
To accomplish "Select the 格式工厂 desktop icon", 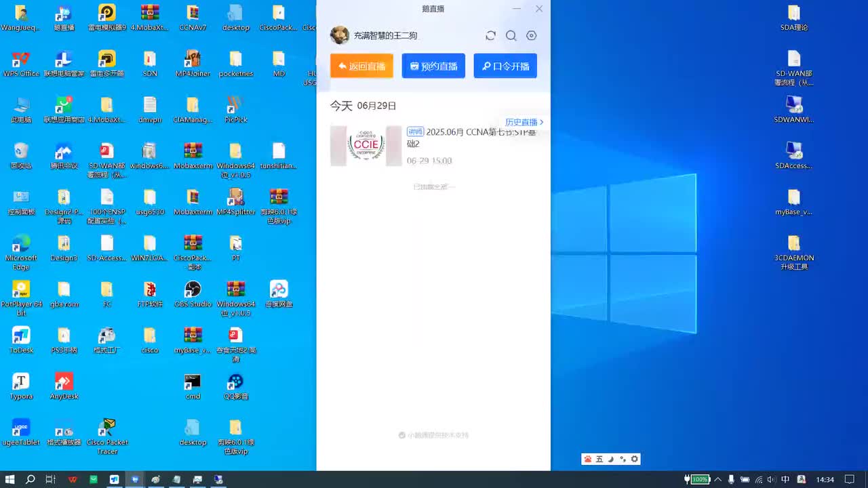I will click(x=107, y=340).
